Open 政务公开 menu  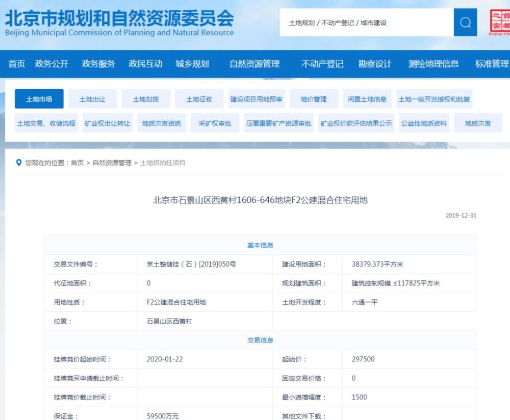click(52, 64)
